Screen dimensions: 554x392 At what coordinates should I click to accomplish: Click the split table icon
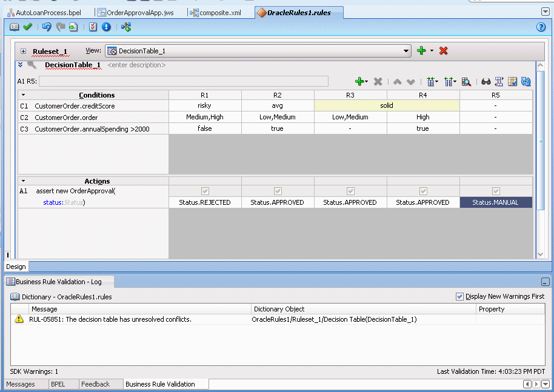pyautogui.click(x=512, y=82)
